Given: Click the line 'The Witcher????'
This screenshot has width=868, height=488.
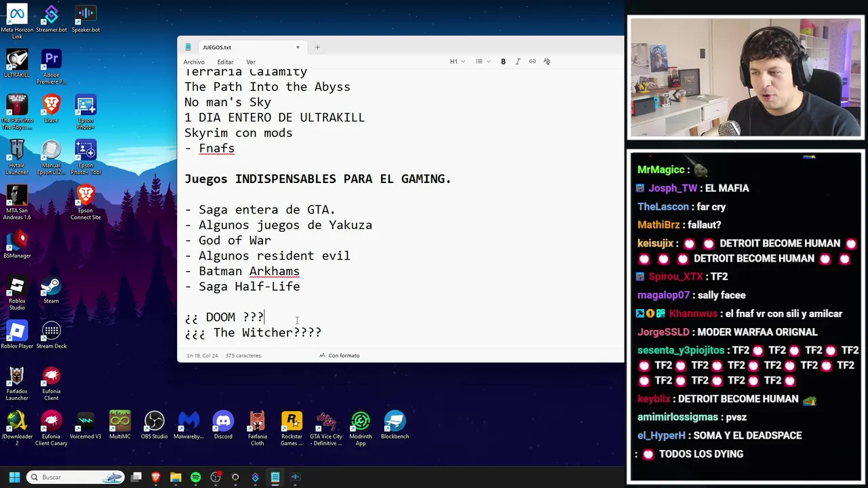Looking at the screenshot, I should click(x=253, y=333).
